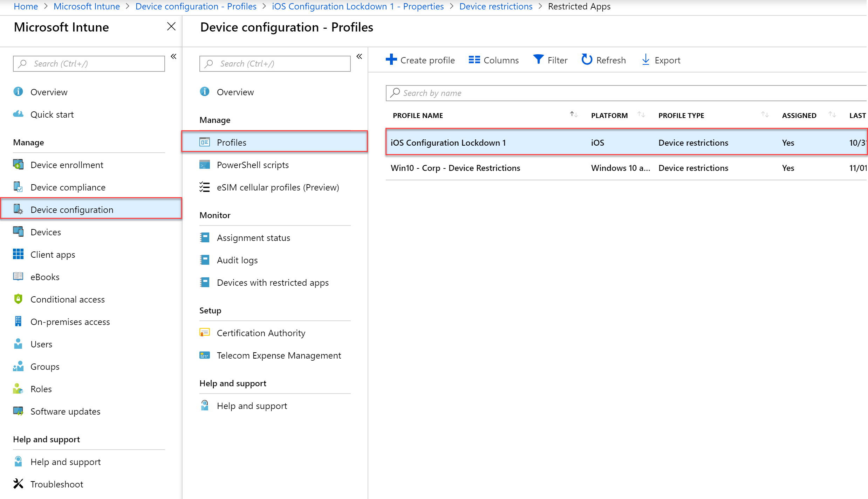Click the Troubleshoot wrench icon
The width and height of the screenshot is (868, 499).
pos(18,484)
